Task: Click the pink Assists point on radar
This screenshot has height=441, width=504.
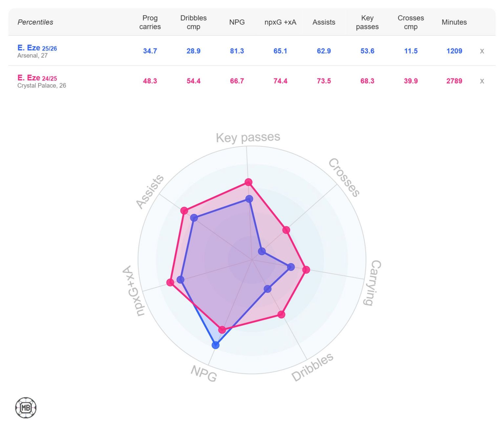Action: [184, 210]
